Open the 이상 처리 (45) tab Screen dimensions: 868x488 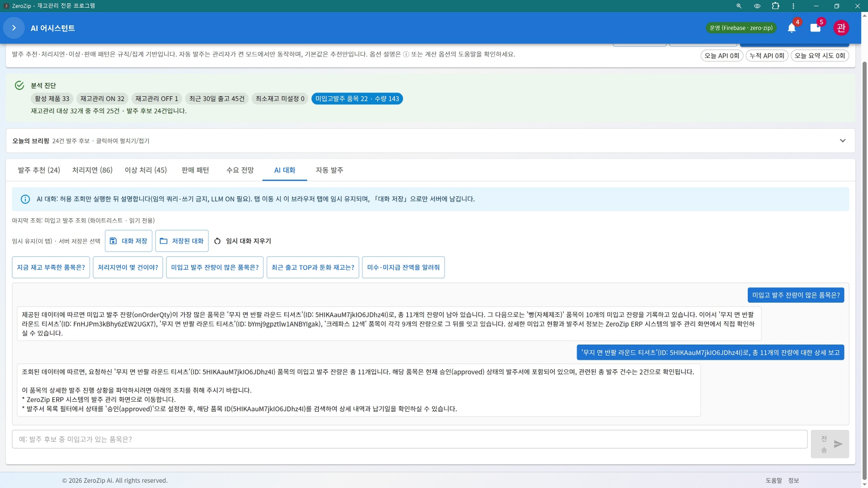pyautogui.click(x=146, y=170)
